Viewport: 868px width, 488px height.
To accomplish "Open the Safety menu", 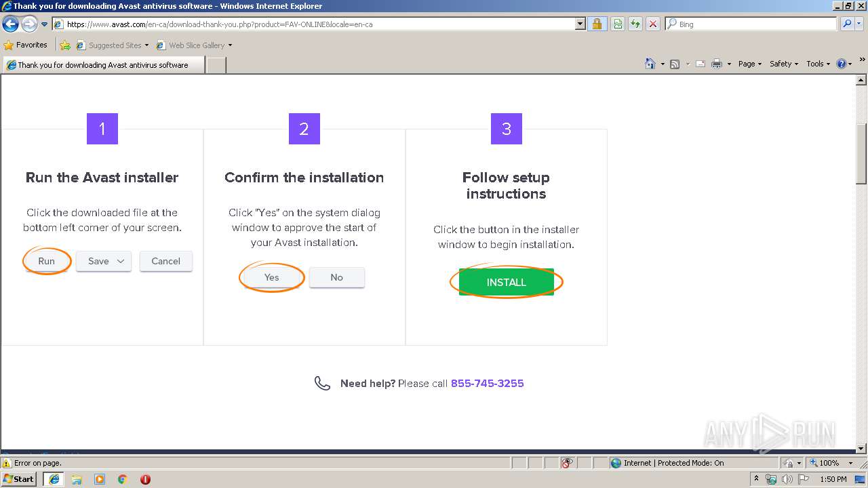I will pyautogui.click(x=783, y=64).
